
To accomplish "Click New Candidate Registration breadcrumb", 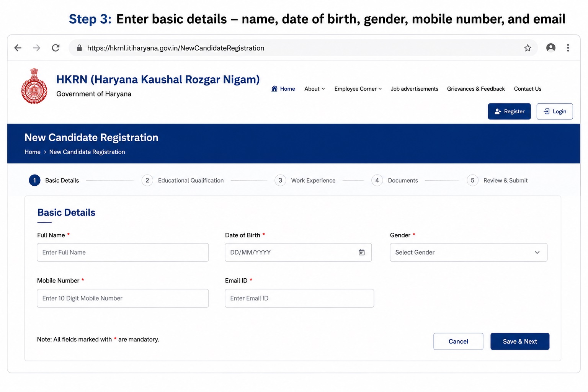I will coord(87,152).
